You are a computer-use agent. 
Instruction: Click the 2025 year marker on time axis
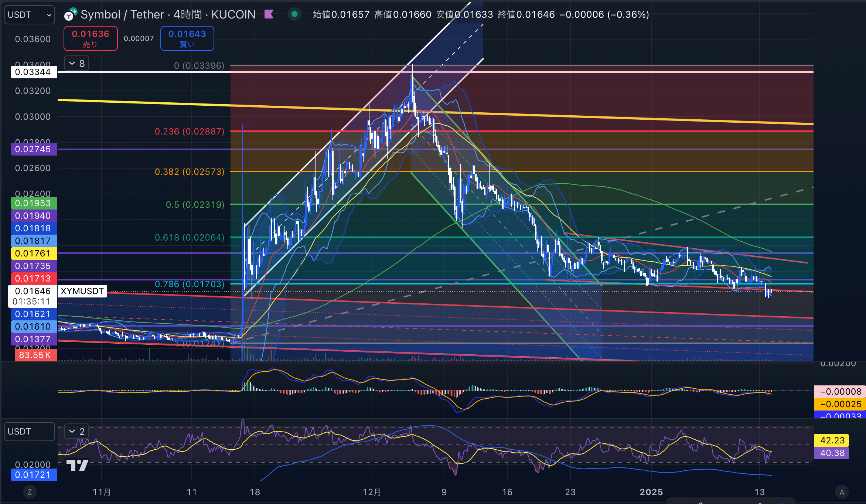(x=651, y=492)
